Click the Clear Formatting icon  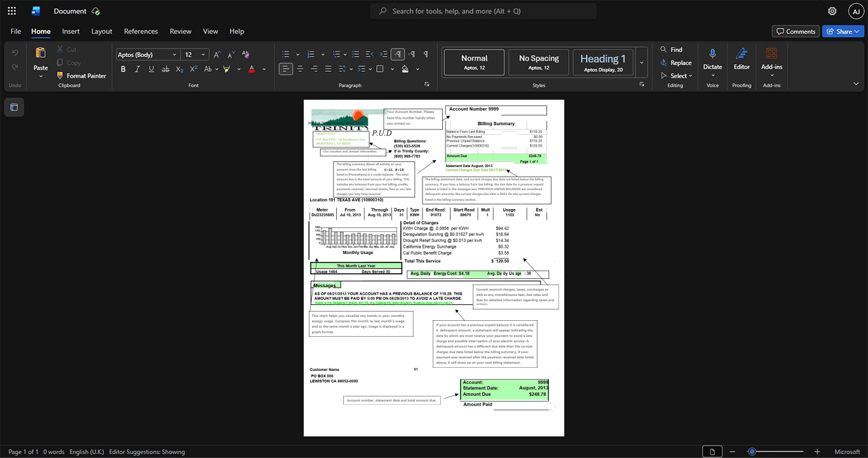click(246, 55)
